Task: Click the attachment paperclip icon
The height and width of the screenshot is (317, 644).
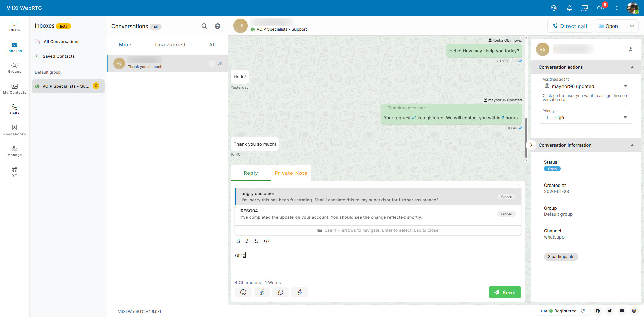Action: [x=262, y=292]
